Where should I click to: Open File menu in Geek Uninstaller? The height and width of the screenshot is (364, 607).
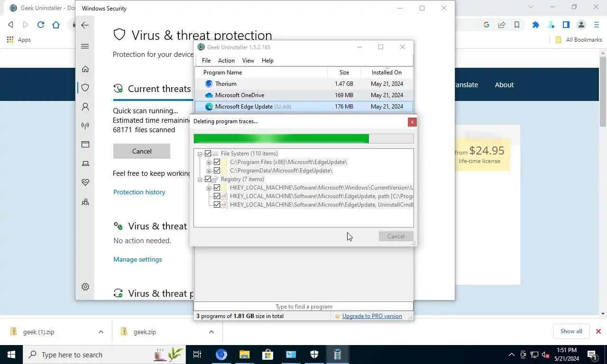[x=206, y=61]
